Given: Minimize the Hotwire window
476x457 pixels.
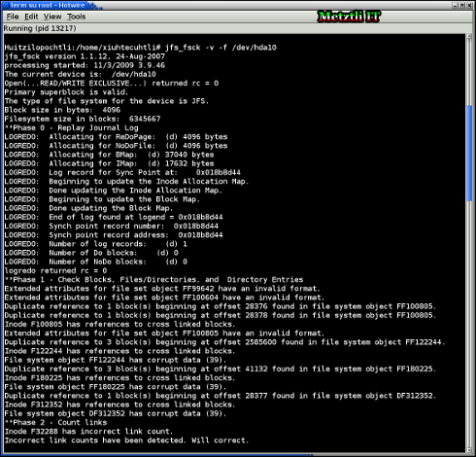Looking at the screenshot, I should click(x=455, y=5).
